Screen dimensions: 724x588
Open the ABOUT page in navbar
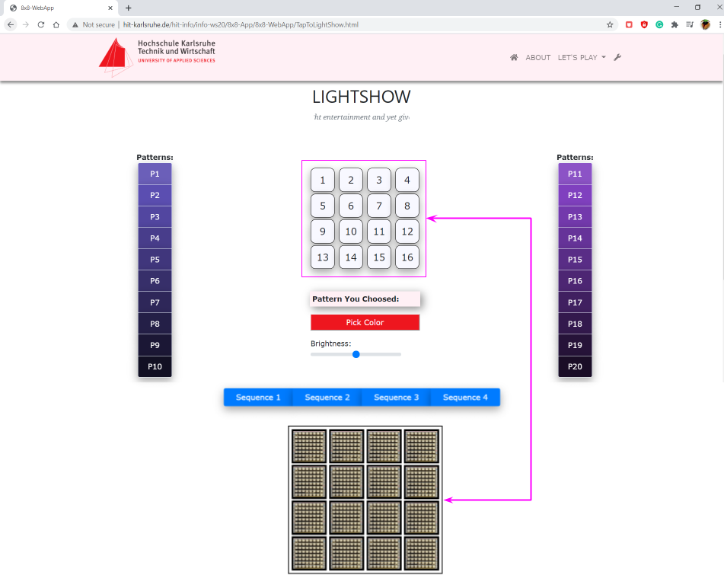(537, 58)
